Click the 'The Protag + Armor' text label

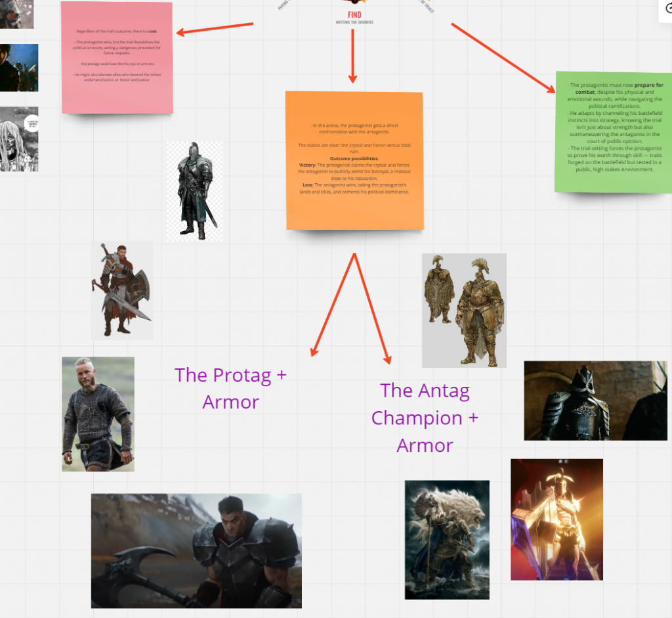point(230,388)
